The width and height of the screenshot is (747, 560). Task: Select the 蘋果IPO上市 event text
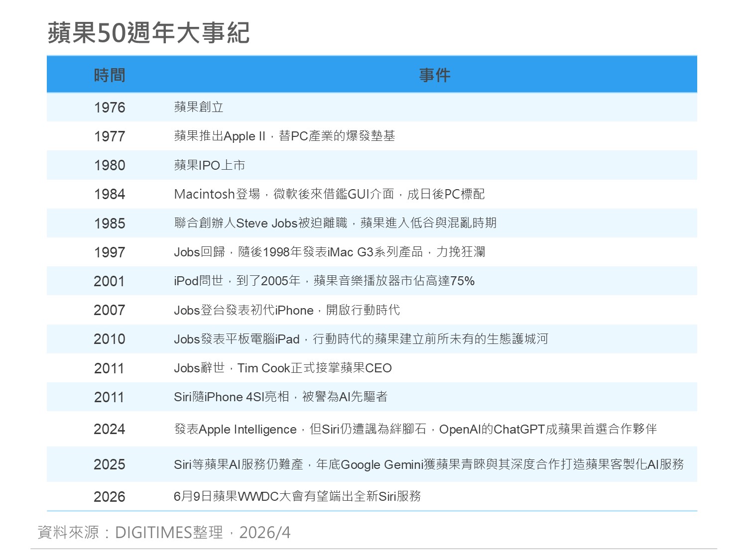(x=209, y=165)
